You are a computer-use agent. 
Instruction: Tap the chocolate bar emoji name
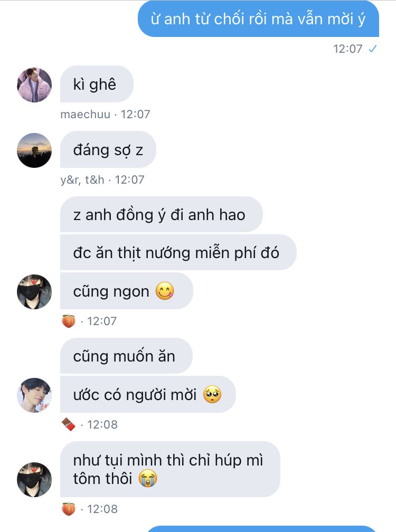pos(69,424)
